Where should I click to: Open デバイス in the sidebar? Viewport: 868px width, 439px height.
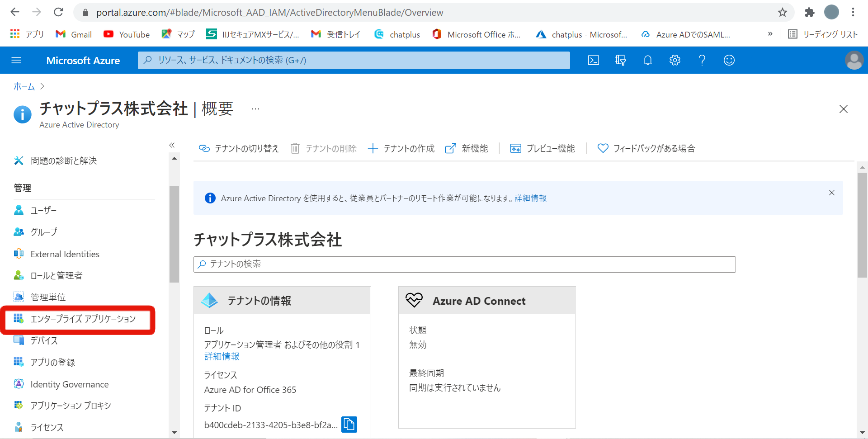[x=36, y=340]
